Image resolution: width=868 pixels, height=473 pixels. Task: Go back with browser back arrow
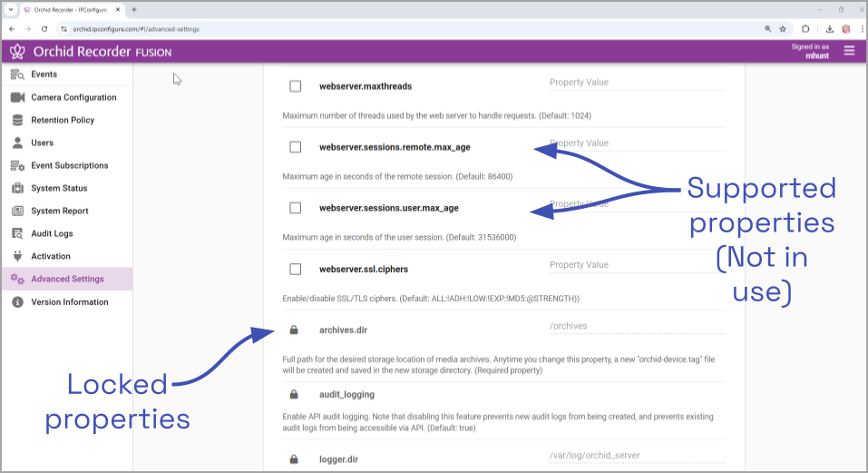pos(12,29)
